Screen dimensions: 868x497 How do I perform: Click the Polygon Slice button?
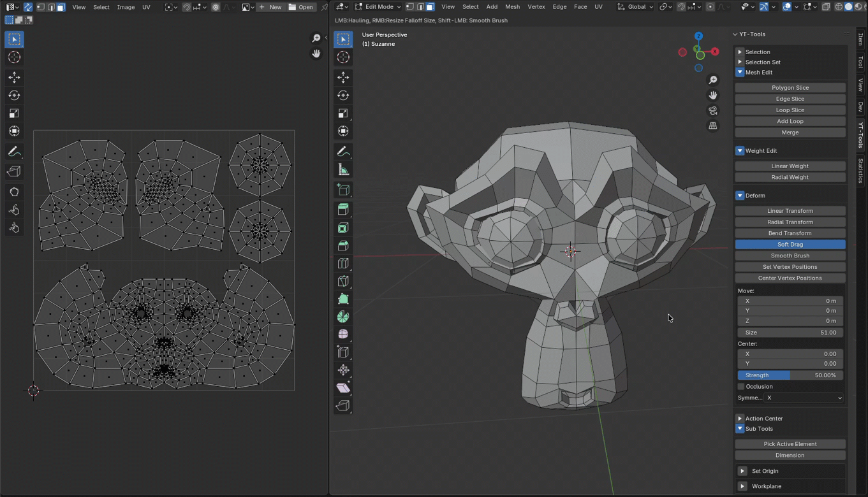pos(790,88)
